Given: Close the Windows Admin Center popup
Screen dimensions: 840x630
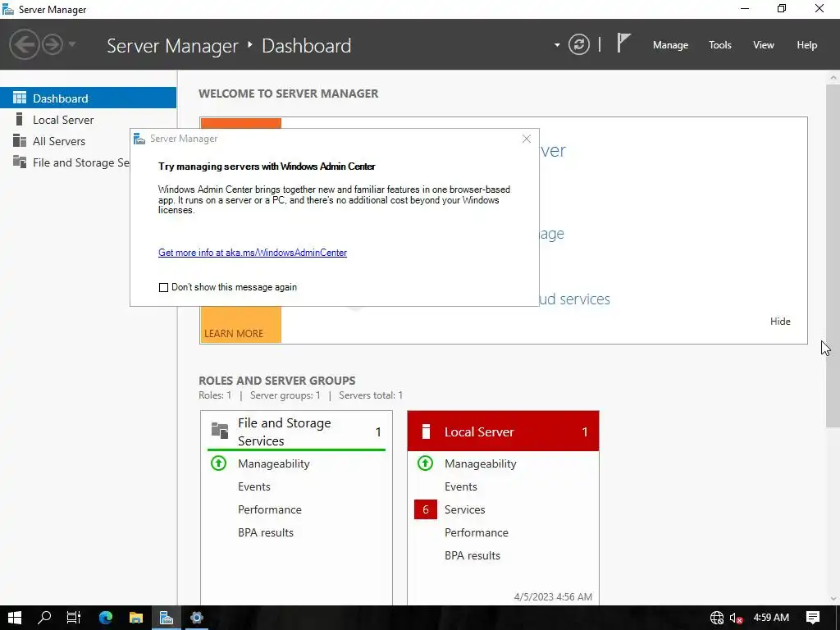Looking at the screenshot, I should [x=527, y=139].
